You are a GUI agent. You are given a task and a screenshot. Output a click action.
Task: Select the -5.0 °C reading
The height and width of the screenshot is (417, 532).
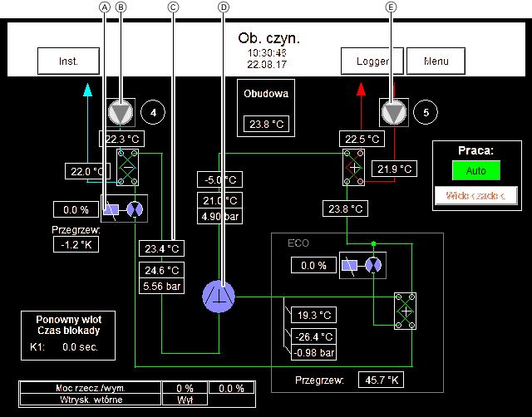(219, 179)
